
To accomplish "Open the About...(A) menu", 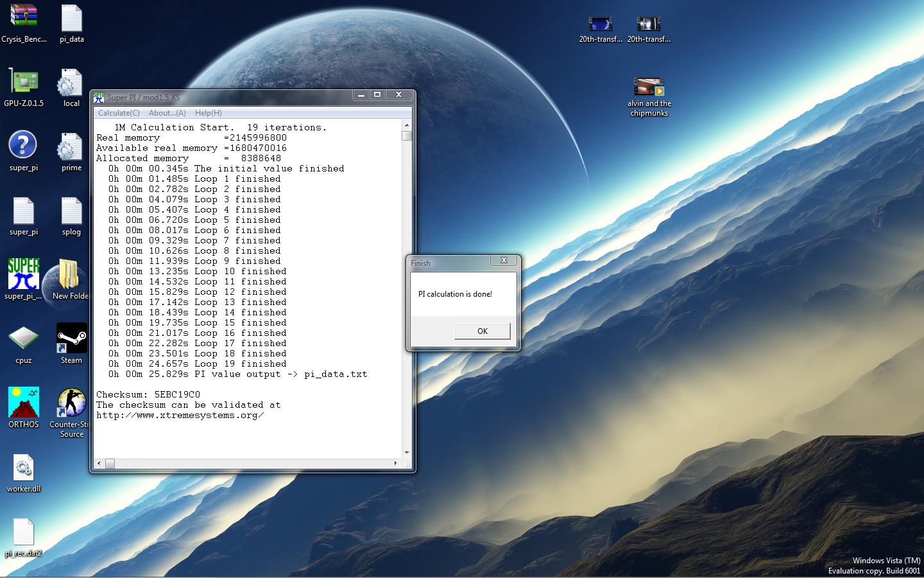I will [167, 113].
